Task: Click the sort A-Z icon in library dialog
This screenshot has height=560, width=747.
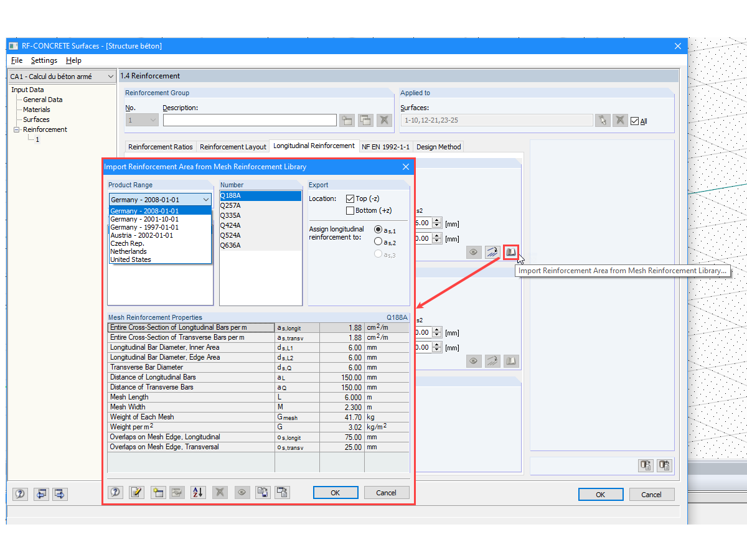Action: pos(199,492)
